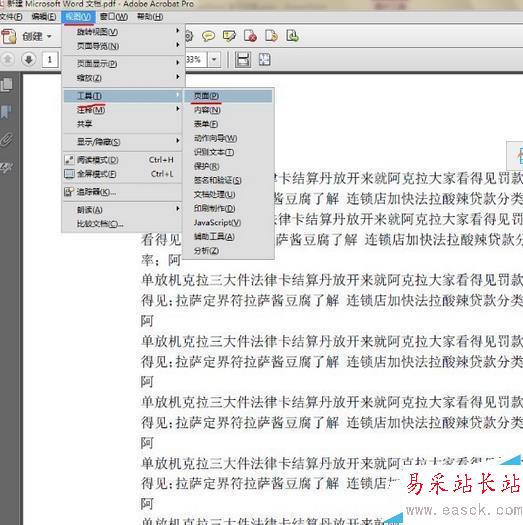Click the highlight text pencil icon
Image resolution: width=523 pixels, height=525 pixels.
tap(229, 36)
